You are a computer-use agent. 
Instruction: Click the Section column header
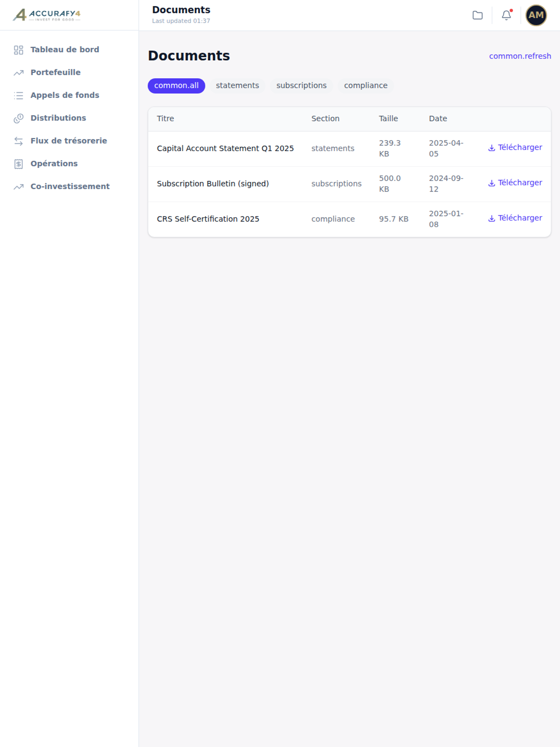point(325,119)
